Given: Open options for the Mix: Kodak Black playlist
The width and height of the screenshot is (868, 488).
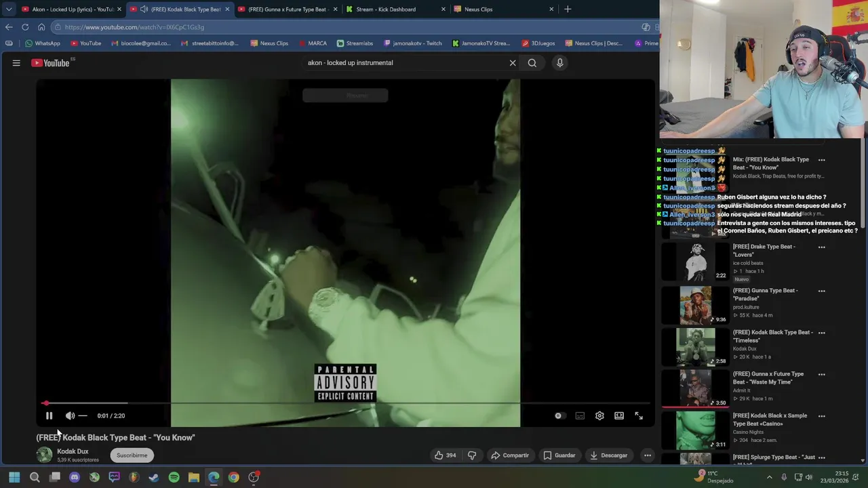Looking at the screenshot, I should [821, 161].
